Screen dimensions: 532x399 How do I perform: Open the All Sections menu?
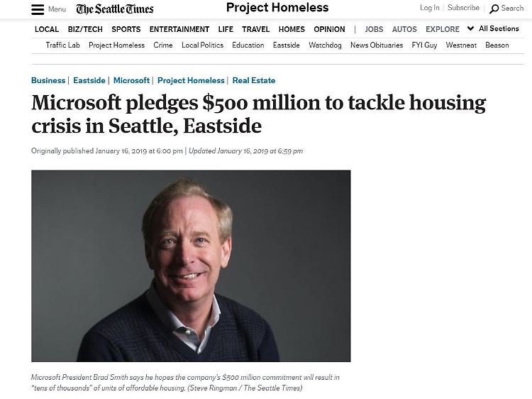[499, 29]
